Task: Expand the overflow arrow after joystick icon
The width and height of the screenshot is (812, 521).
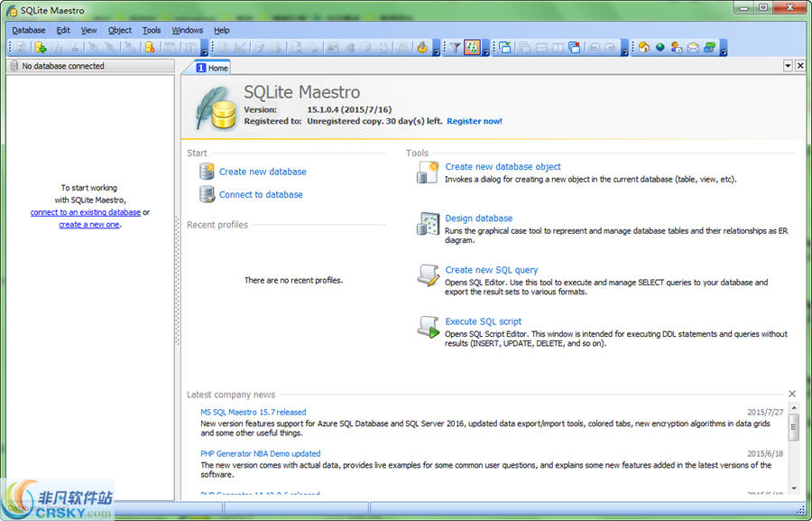Action: pos(437,49)
